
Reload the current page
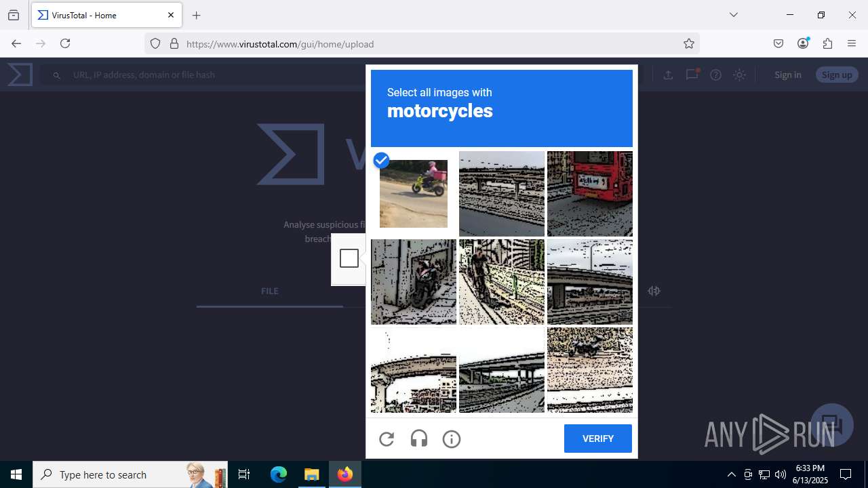65,43
